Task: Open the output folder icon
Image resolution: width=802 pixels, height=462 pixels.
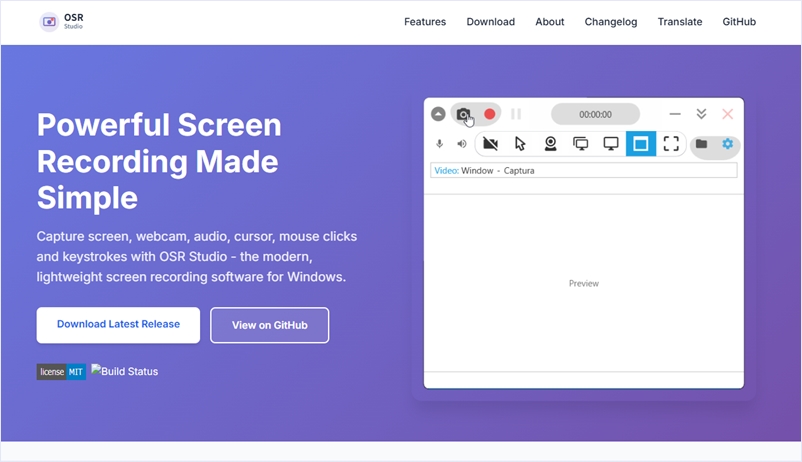Action: click(x=701, y=144)
